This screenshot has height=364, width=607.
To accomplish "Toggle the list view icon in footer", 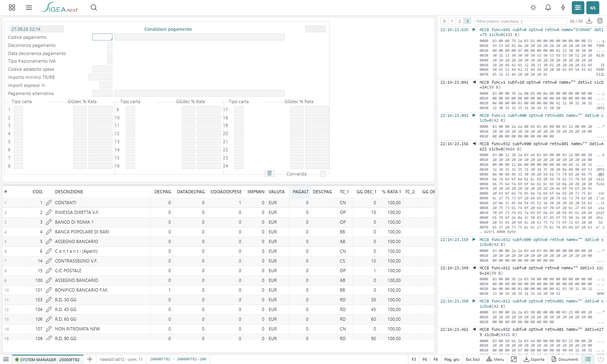I will click(x=588, y=359).
